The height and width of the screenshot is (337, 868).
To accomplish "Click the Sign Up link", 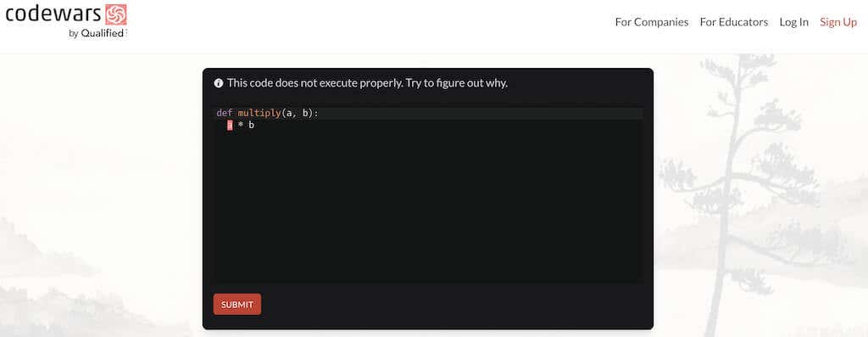I will 838,22.
